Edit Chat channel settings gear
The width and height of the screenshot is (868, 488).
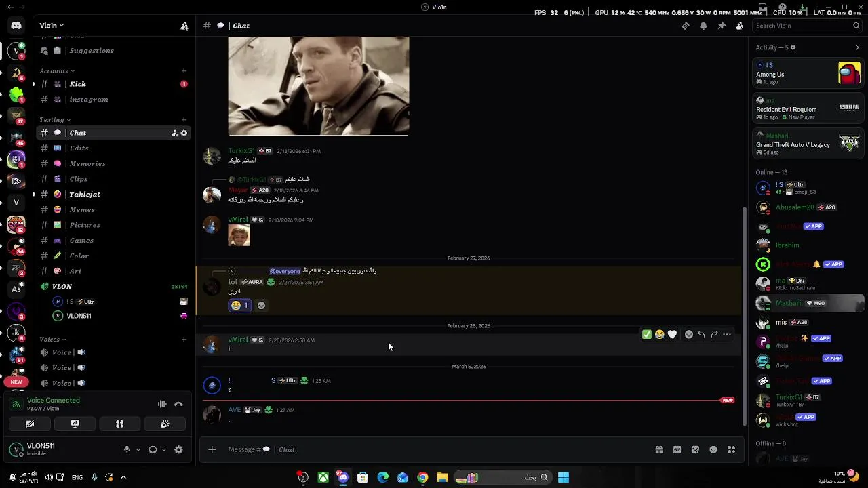click(184, 133)
